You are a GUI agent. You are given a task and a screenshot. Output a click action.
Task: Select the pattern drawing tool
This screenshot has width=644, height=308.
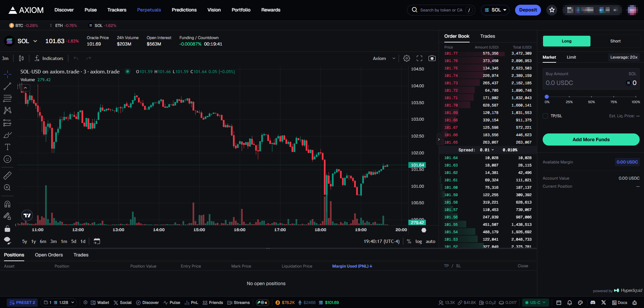click(7, 111)
